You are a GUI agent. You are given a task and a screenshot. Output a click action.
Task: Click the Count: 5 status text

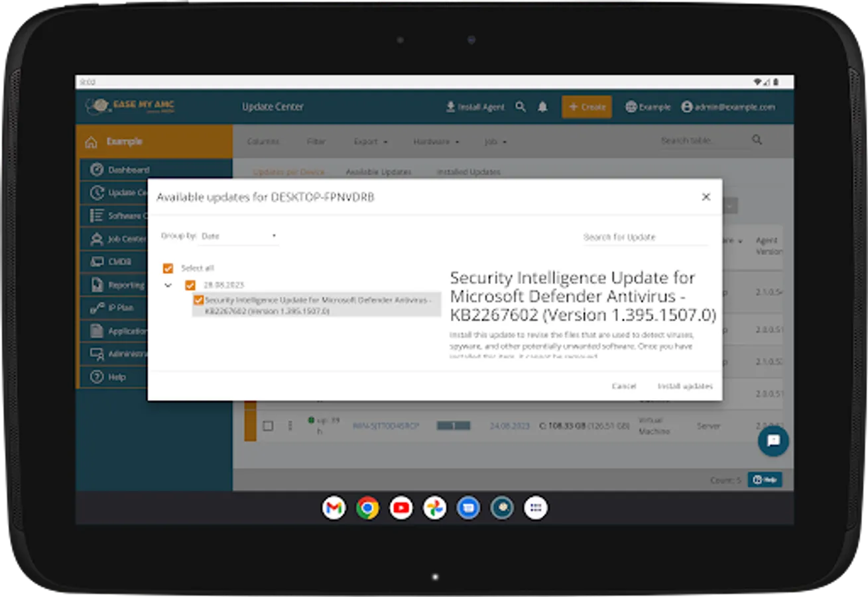coord(725,480)
